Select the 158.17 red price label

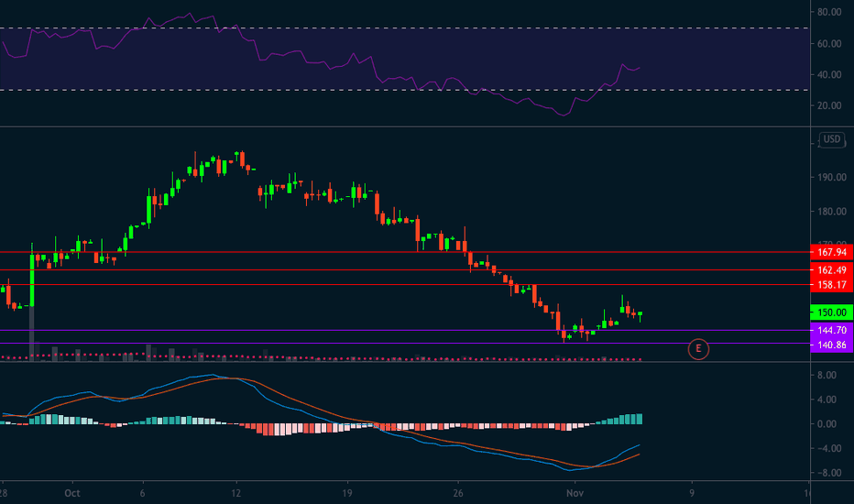(x=832, y=284)
